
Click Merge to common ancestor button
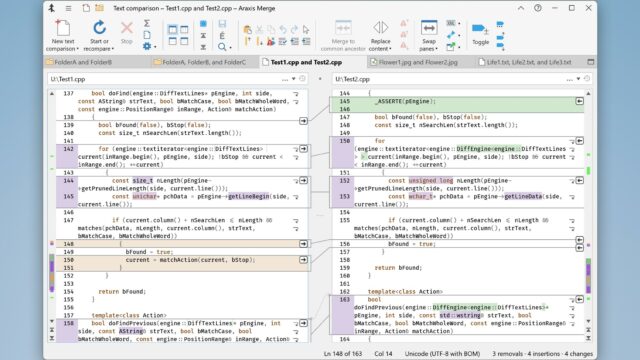[x=343, y=36]
